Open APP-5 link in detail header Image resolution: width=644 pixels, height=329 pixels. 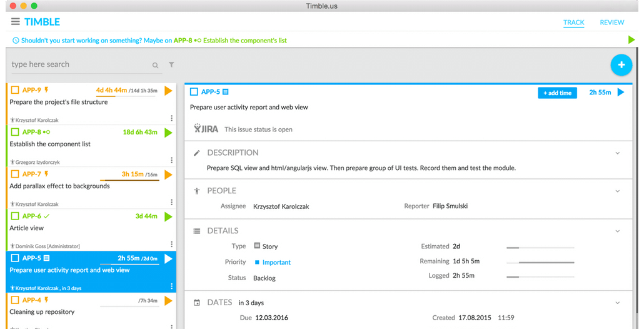211,92
